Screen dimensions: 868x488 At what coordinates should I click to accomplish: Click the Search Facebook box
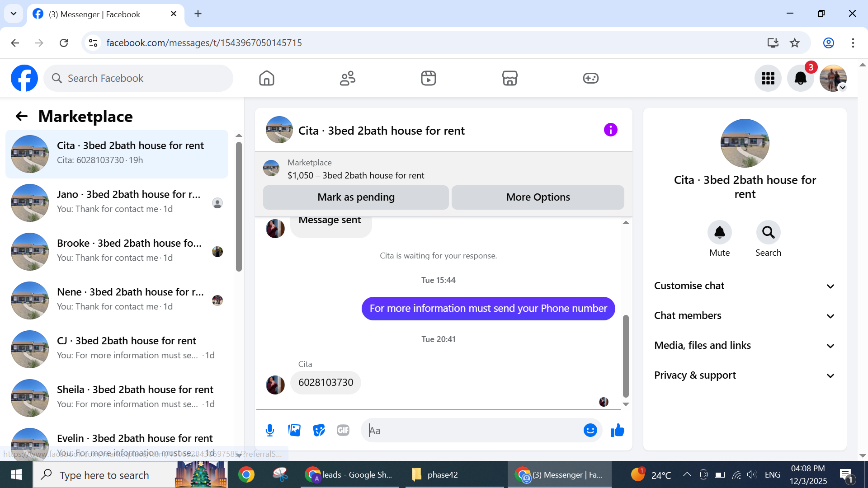point(138,78)
